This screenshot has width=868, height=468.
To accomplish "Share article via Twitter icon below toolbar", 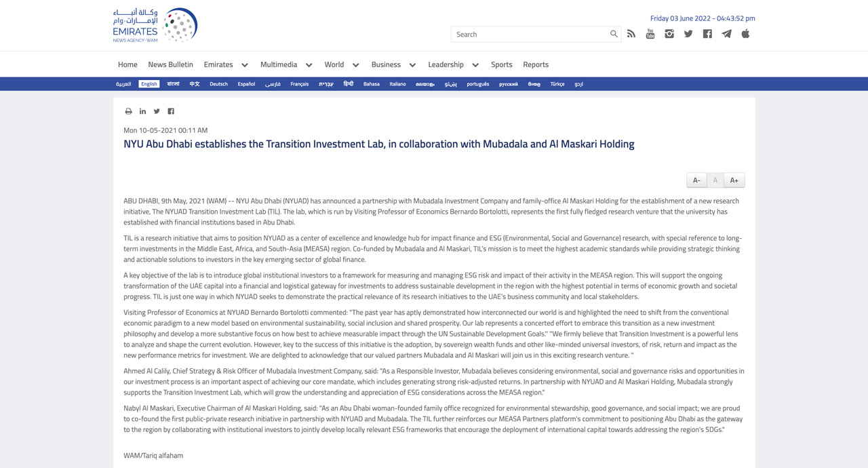I will point(157,111).
